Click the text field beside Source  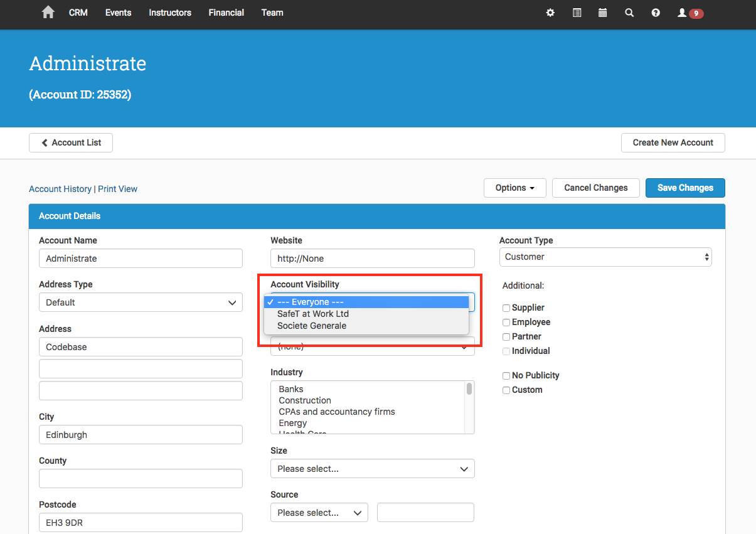425,513
